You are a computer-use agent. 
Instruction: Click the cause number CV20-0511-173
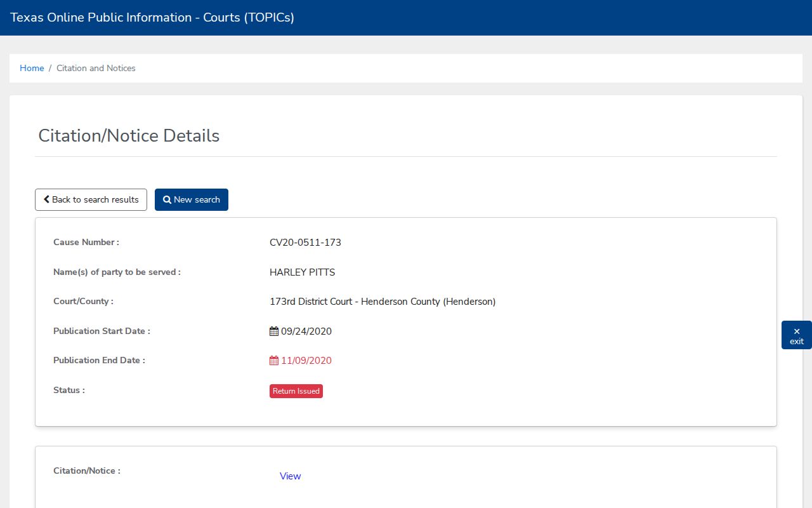point(305,243)
